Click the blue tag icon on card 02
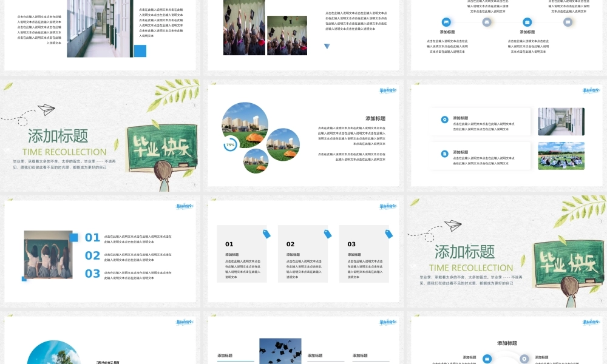607x364 pixels. click(x=328, y=234)
